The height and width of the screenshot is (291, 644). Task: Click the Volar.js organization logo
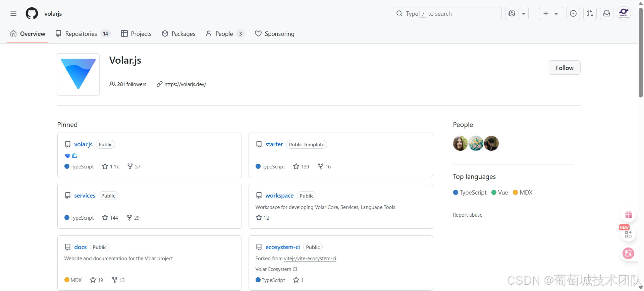78,74
